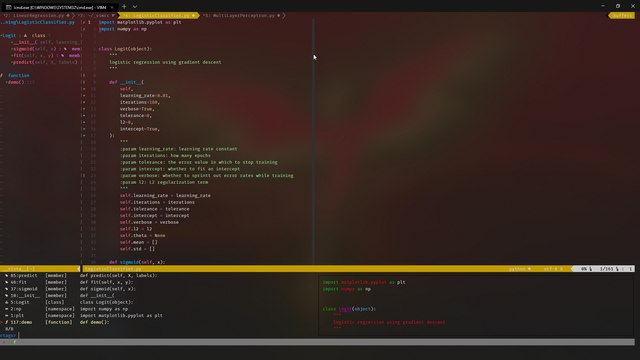Select 85:predict row in tags list
The width and height of the screenshot is (640, 360).
(x=82, y=276)
